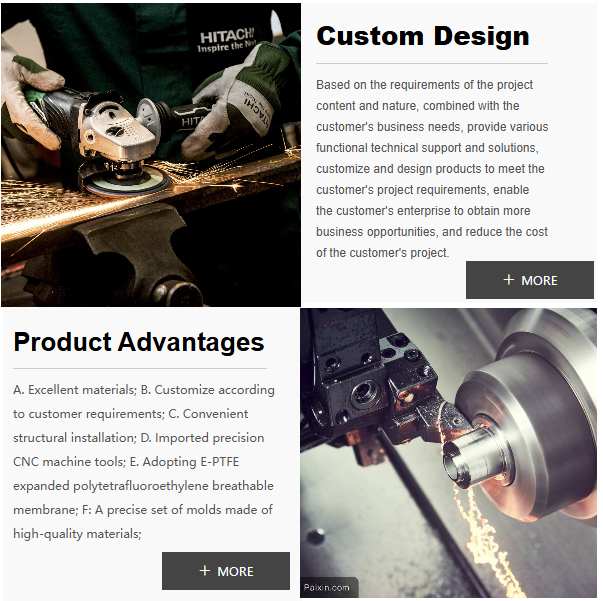Viewport: 603px width, 601px height.
Task: Click the angle grinder photo
Action: point(151,155)
